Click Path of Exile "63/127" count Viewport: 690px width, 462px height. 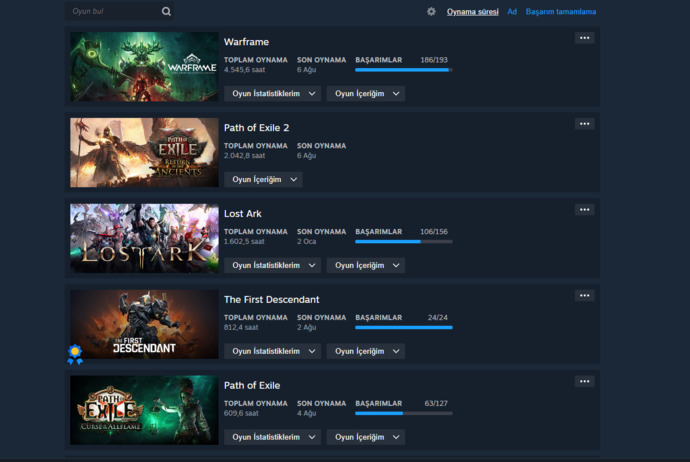(x=436, y=403)
